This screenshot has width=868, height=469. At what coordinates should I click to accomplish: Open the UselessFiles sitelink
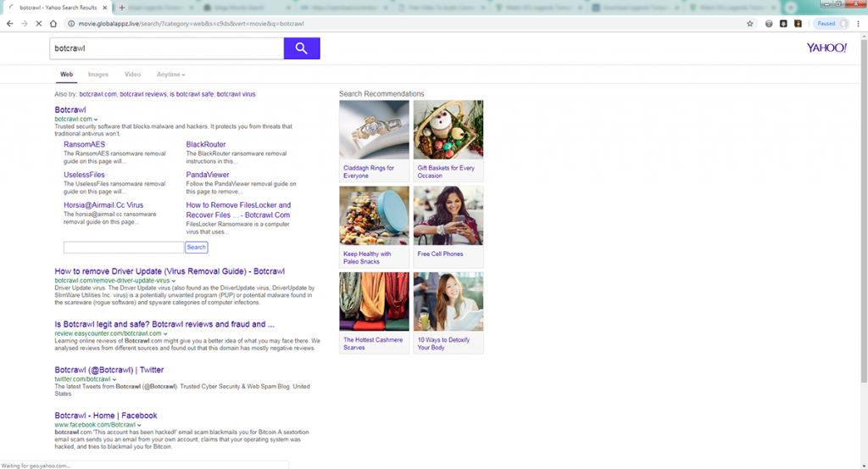point(84,175)
